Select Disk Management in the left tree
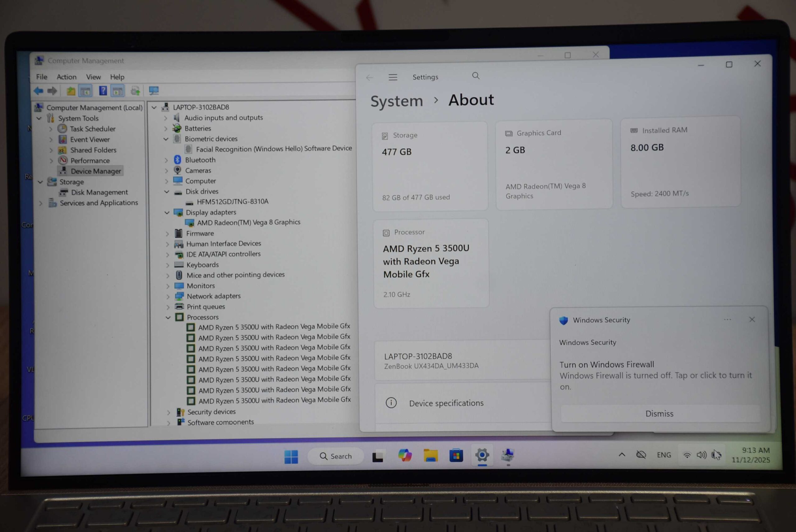 (x=99, y=192)
